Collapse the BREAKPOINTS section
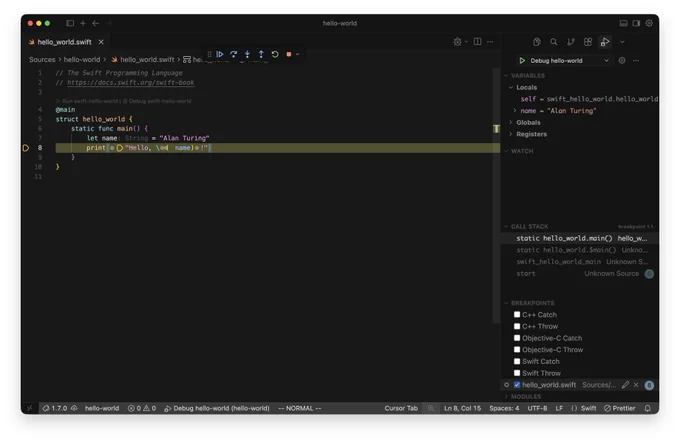This screenshot has height=442, width=680. coord(506,303)
